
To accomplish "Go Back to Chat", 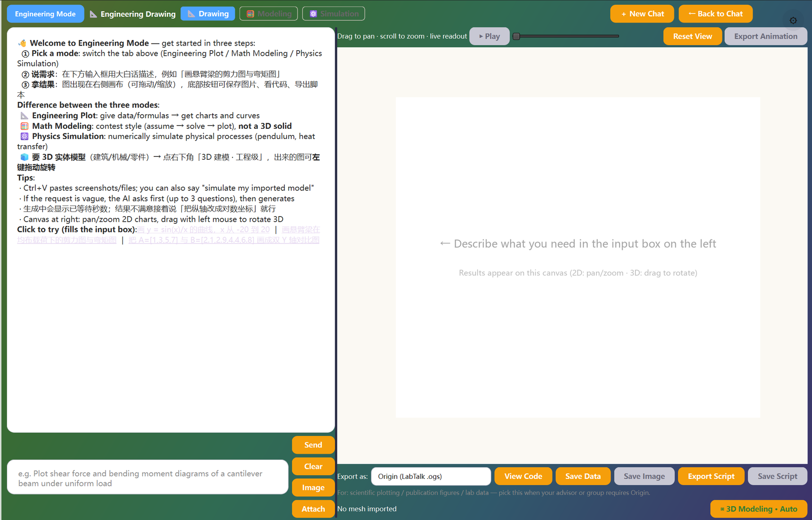I will pos(716,14).
